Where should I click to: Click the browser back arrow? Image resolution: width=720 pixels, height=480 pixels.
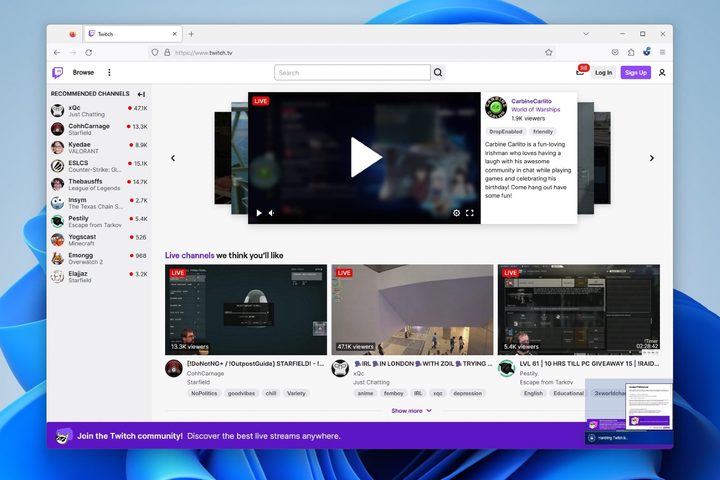(x=57, y=53)
